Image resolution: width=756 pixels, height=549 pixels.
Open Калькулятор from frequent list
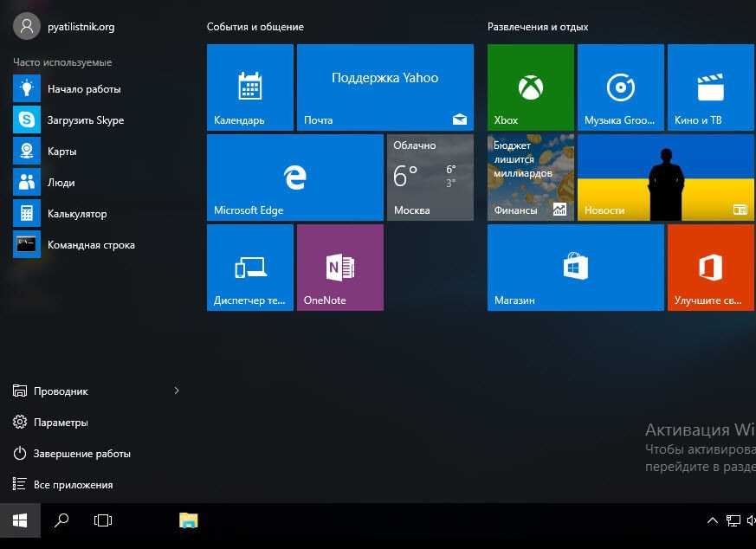point(76,214)
